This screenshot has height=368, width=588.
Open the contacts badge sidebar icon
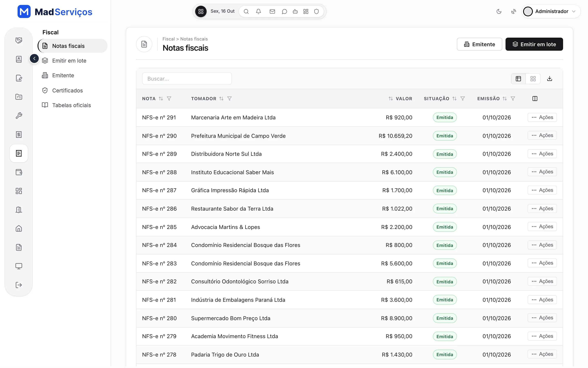click(x=19, y=59)
